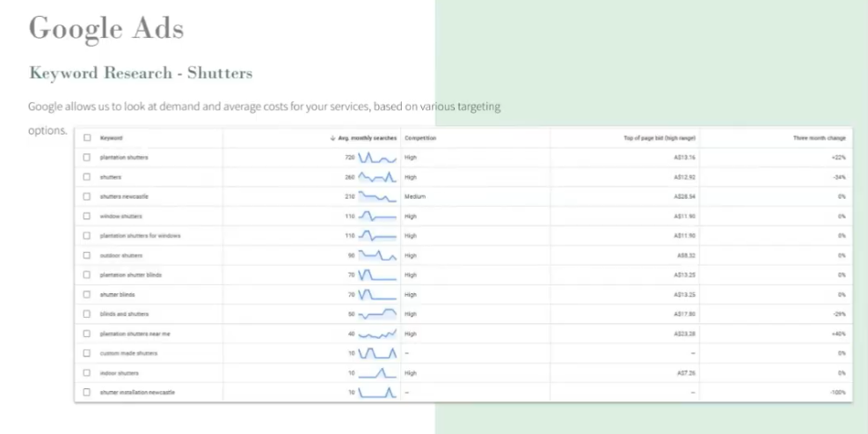Sort by Three month change column header
The width and height of the screenshot is (868, 434).
(820, 138)
